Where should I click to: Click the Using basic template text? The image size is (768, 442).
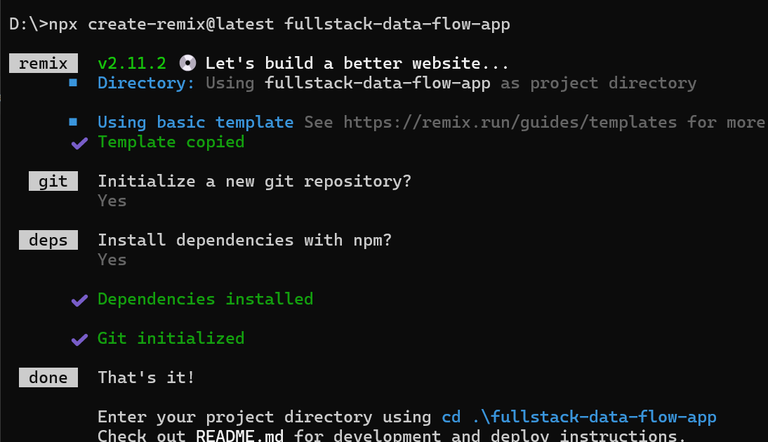point(195,122)
